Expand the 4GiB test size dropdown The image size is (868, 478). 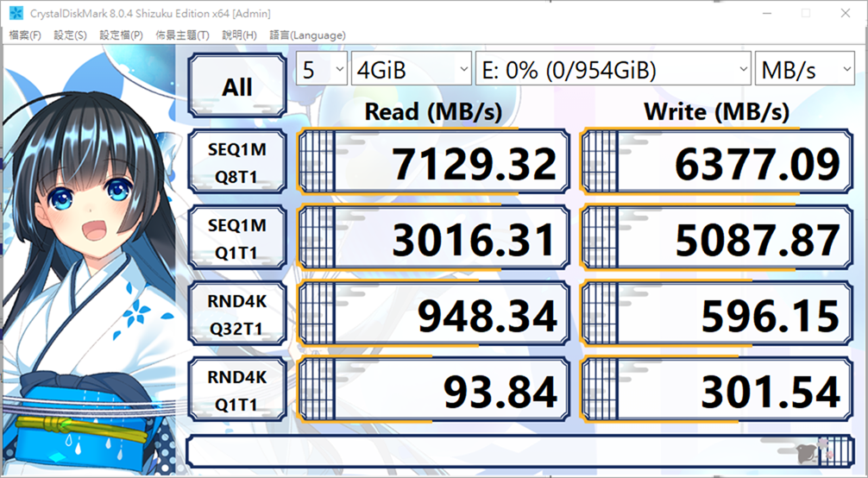pyautogui.click(x=412, y=70)
